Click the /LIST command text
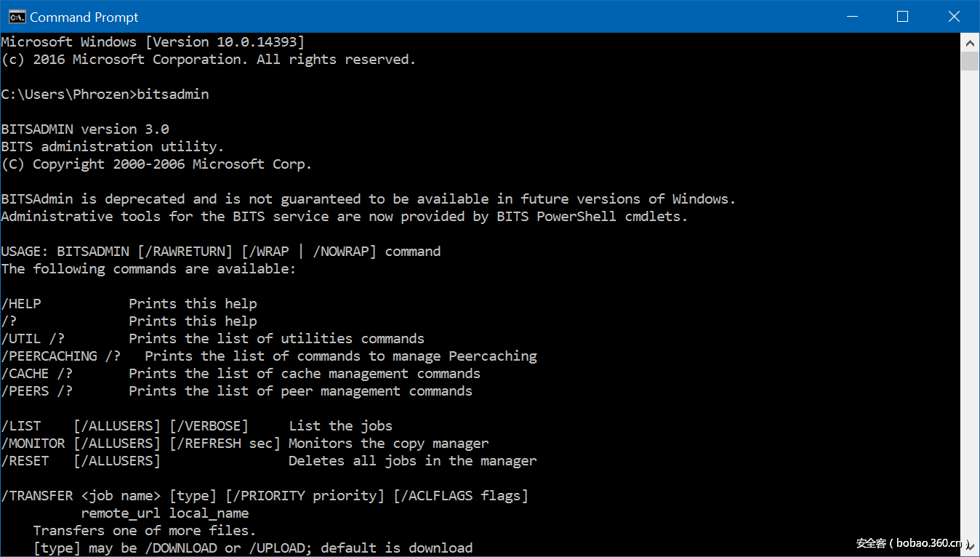This screenshot has height=557, width=980. 21,426
